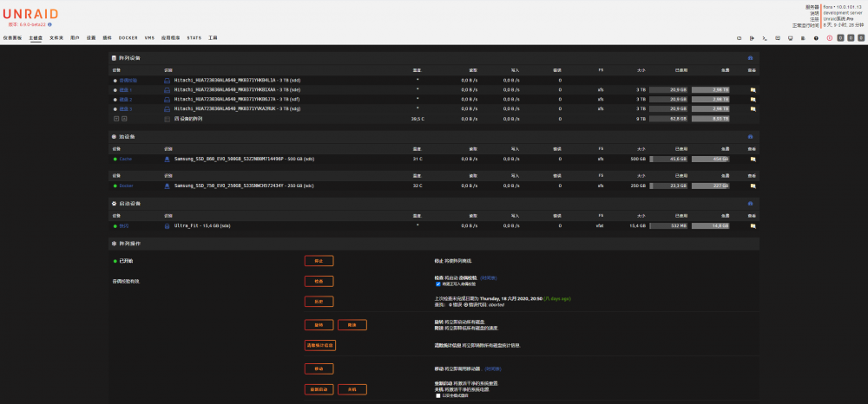The image size is (868, 404).
Task: Browse 磁盘 3 via its folder icon
Action: point(753,109)
